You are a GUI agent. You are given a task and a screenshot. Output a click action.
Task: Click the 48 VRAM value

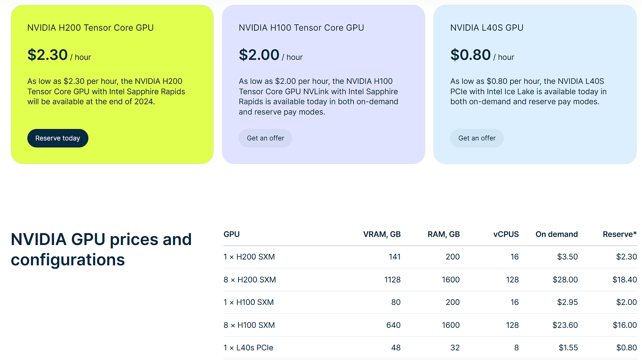tap(396, 348)
